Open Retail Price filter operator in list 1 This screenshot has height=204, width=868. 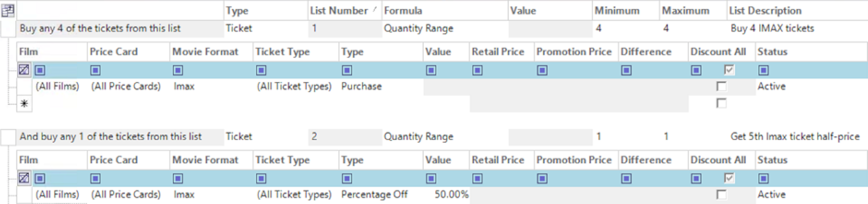[477, 70]
